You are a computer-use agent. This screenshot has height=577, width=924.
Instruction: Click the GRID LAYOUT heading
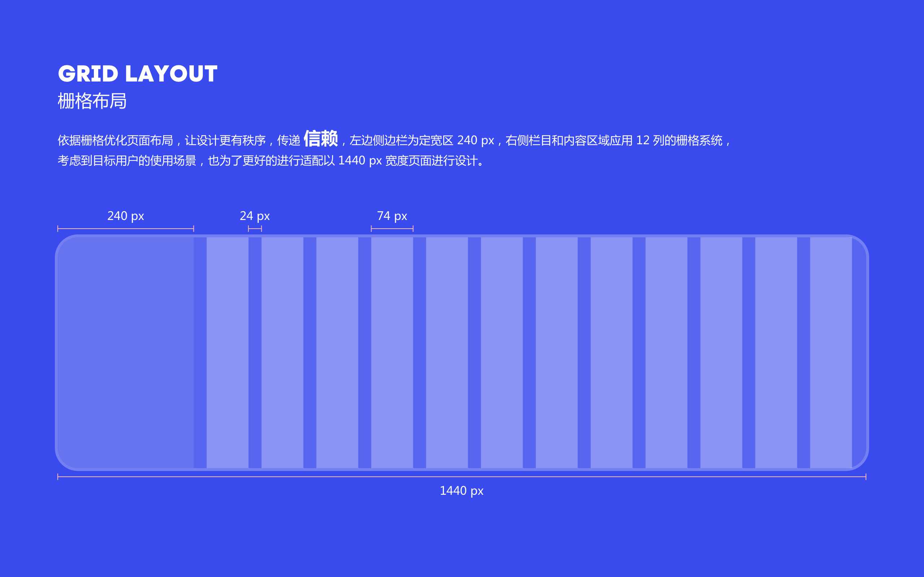point(138,74)
